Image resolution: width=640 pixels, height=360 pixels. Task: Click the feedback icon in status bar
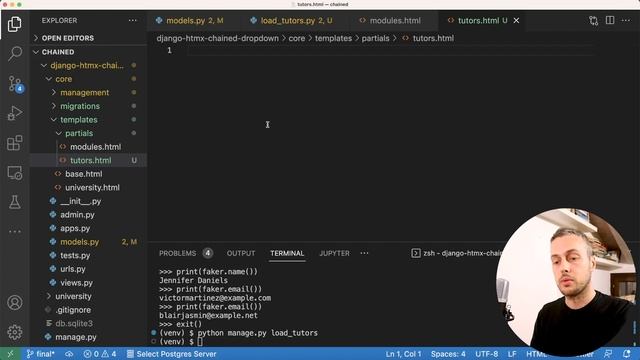pyautogui.click(x=608, y=354)
